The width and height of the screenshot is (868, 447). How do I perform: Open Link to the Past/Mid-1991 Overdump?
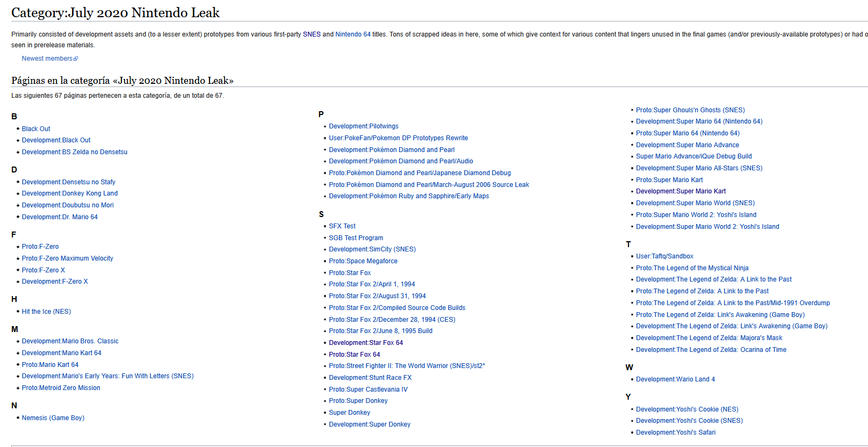click(x=733, y=303)
